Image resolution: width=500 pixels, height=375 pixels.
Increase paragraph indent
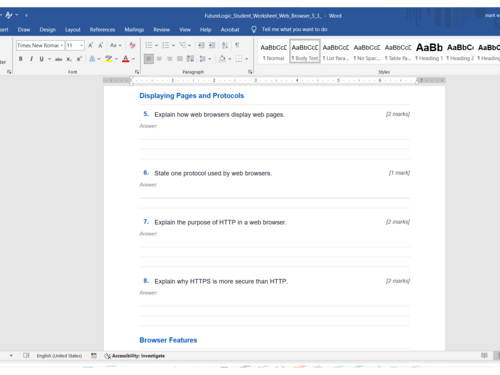212,45
